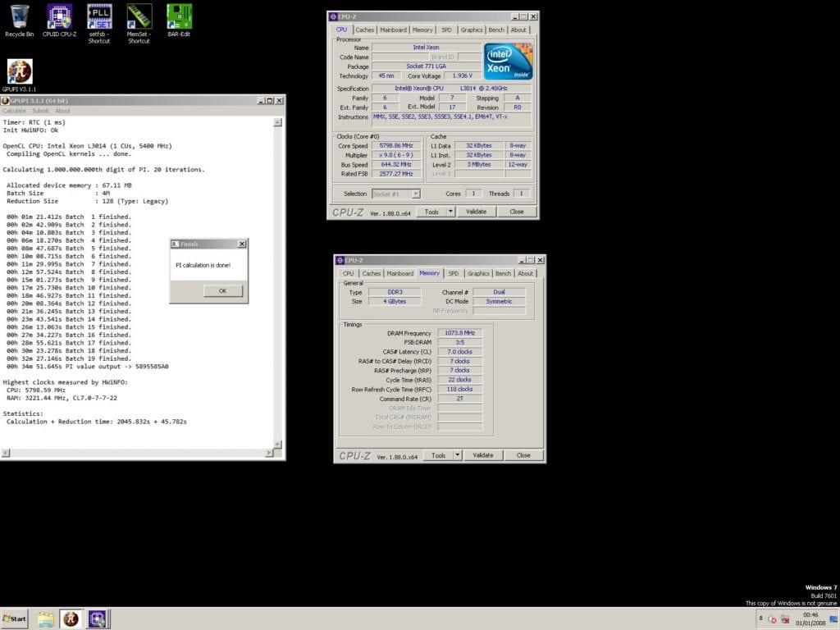The width and height of the screenshot is (840, 630).
Task: Click Tools button in lower CPU-Z
Action: tap(438, 455)
